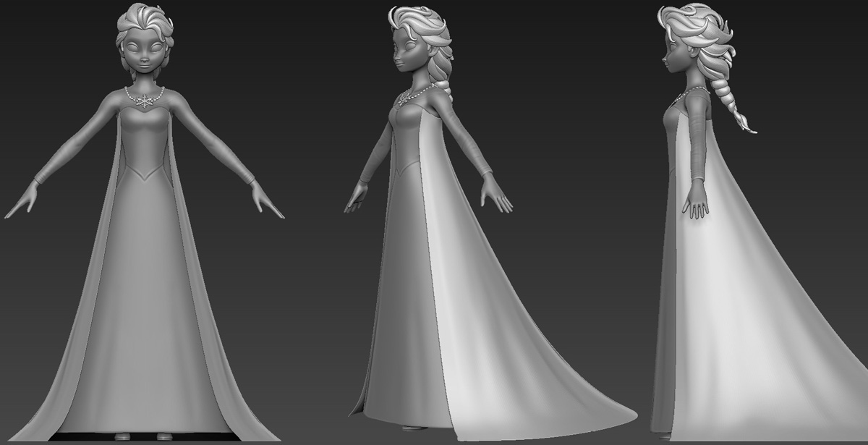
Task: Pick the side profile model with braid
Action: [759, 221]
